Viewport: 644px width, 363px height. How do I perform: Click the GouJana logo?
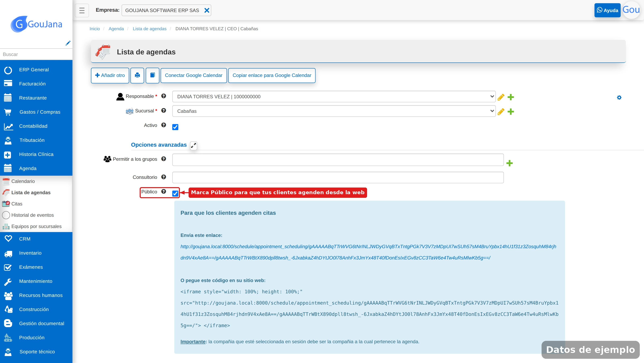pyautogui.click(x=36, y=24)
